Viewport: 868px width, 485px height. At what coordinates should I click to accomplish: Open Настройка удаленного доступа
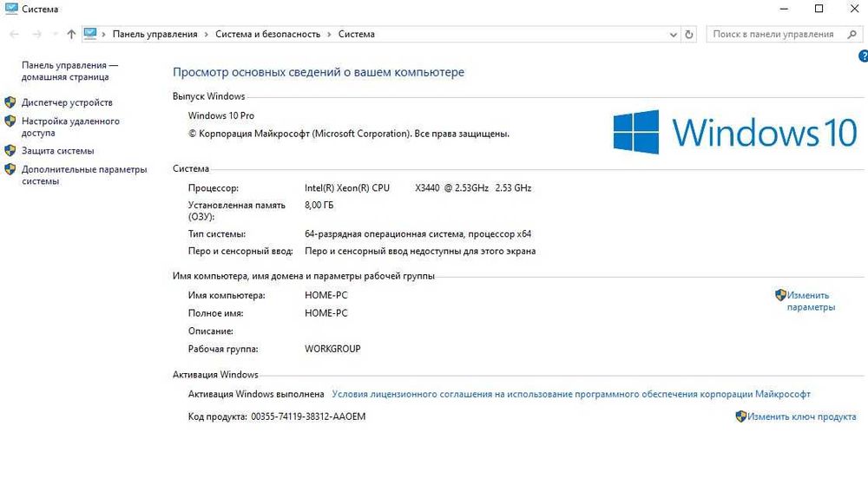tap(70, 127)
